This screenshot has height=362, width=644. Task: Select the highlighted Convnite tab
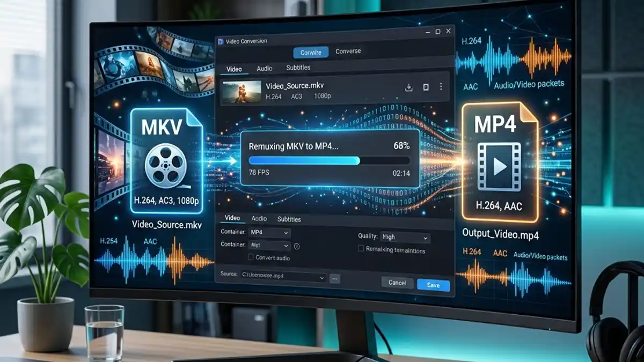pos(311,53)
